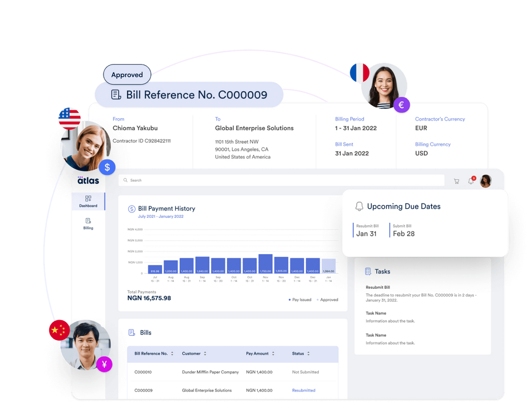Select the November bar in the payment chart
The image size is (532, 410).
coord(265,264)
